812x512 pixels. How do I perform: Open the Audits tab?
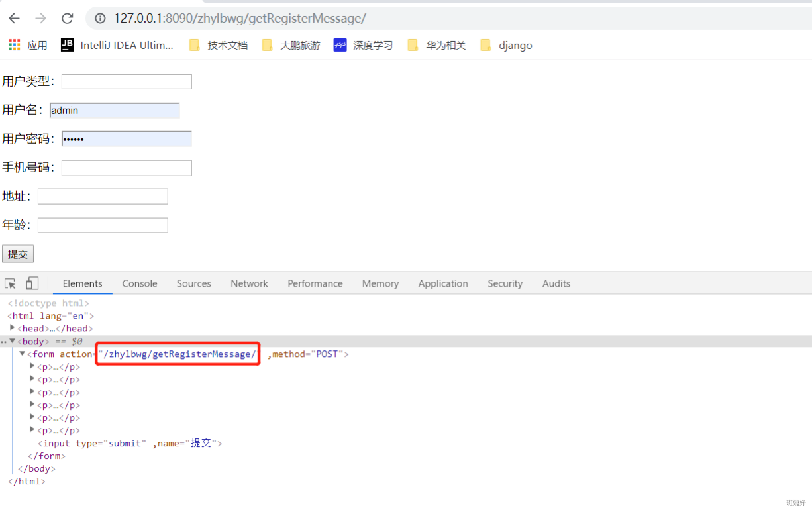556,283
